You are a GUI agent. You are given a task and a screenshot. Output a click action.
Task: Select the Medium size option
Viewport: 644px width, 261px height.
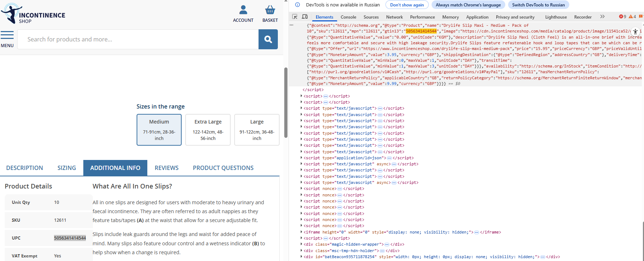159,130
